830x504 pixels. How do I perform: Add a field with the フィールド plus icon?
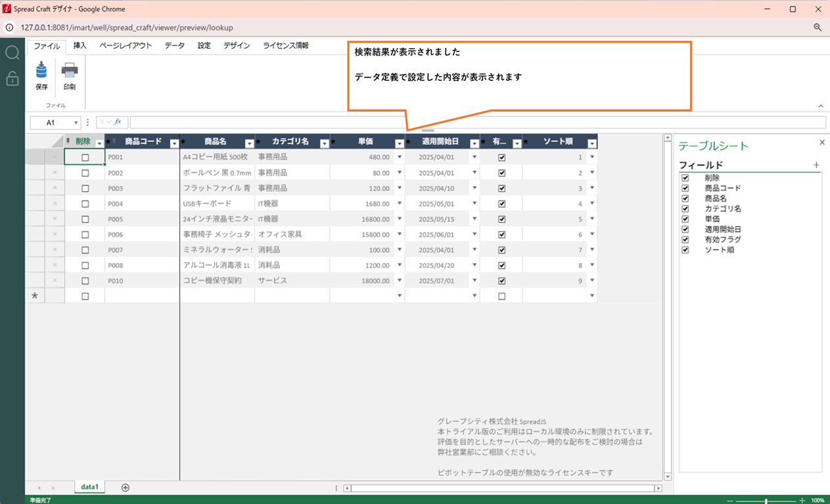coord(816,165)
